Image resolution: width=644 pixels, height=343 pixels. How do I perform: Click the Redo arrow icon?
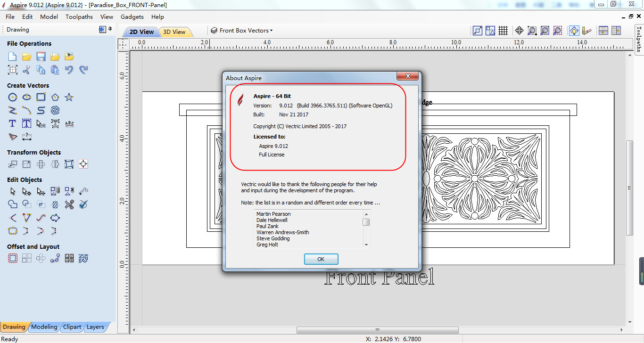click(83, 70)
